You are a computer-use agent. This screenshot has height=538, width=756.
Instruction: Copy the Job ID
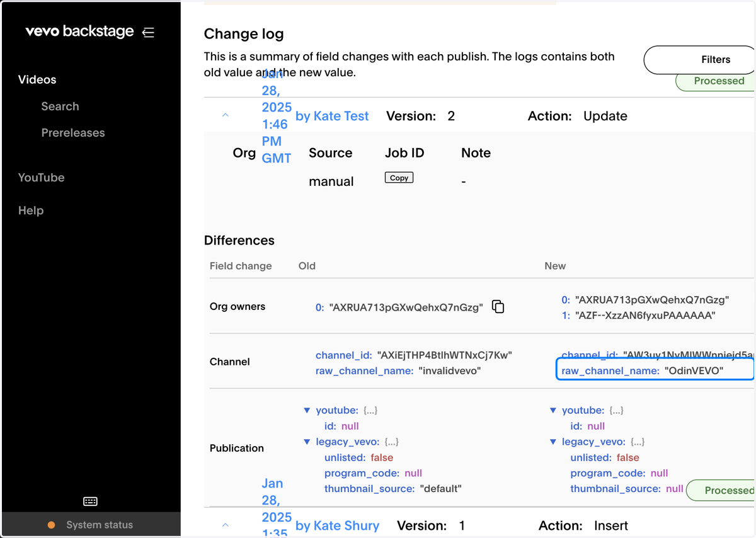(x=399, y=178)
